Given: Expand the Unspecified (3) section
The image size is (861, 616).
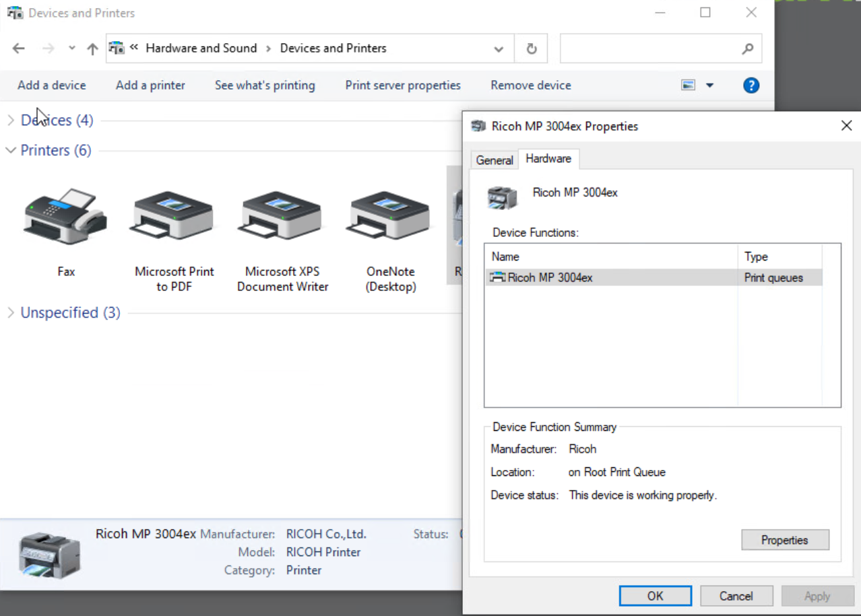Looking at the screenshot, I should pyautogui.click(x=11, y=312).
